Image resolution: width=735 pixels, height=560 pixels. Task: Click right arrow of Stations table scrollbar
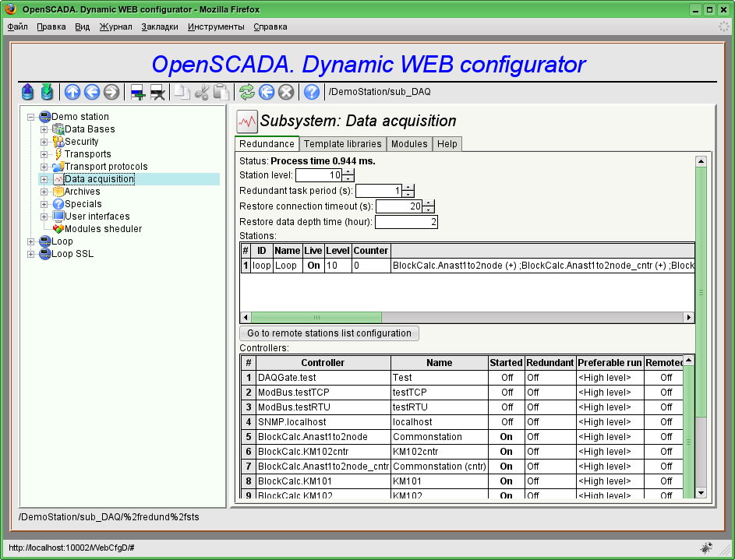pyautogui.click(x=688, y=318)
